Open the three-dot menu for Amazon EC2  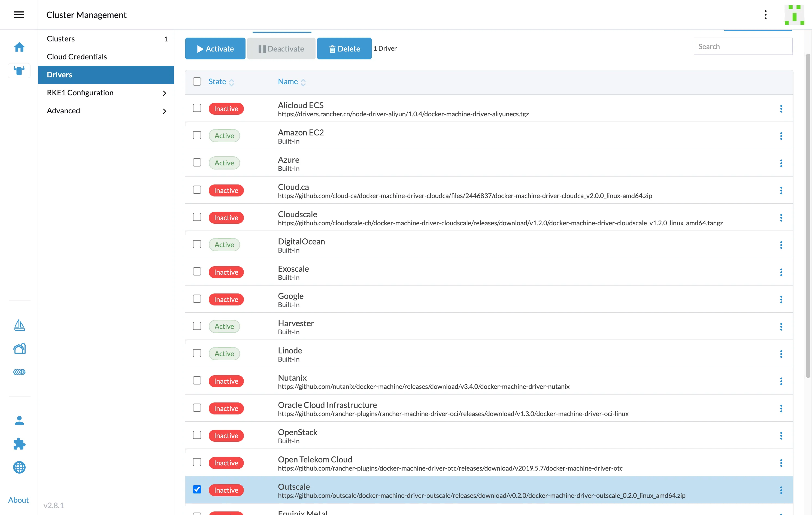(x=781, y=136)
